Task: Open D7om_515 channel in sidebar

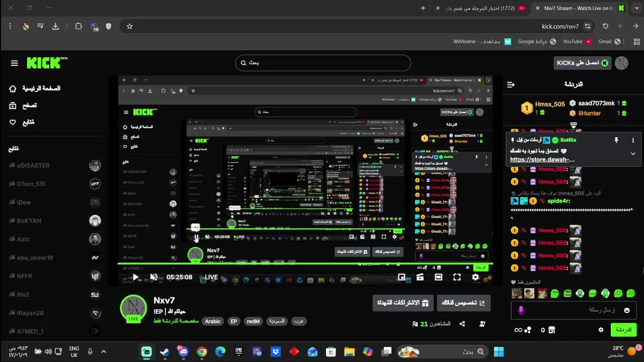Action: click(x=55, y=184)
